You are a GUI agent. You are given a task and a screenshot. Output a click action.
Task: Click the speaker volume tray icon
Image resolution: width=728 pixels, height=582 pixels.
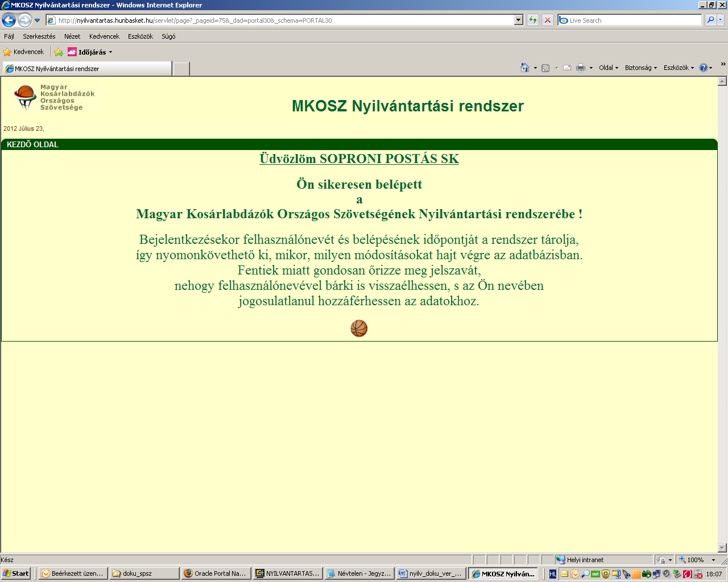[667, 574]
